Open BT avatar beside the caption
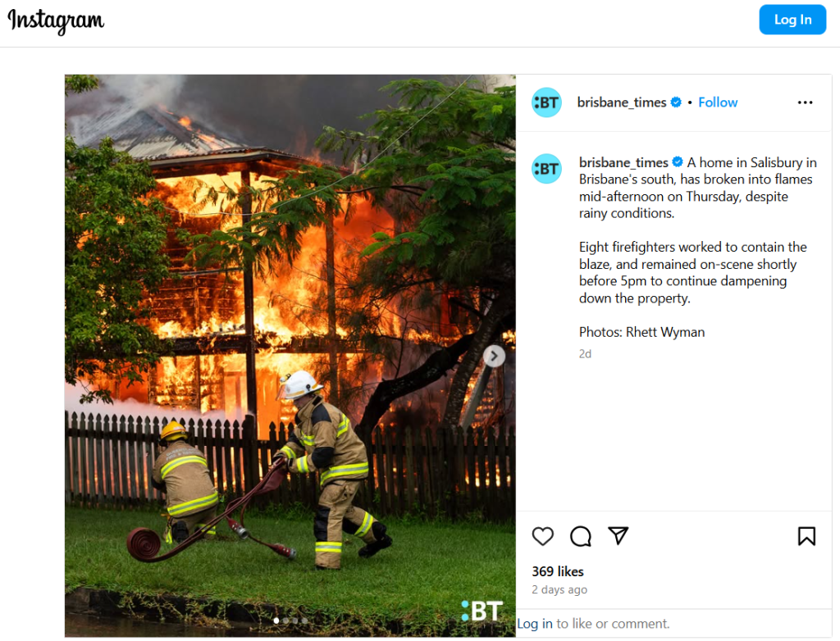 pyautogui.click(x=546, y=169)
